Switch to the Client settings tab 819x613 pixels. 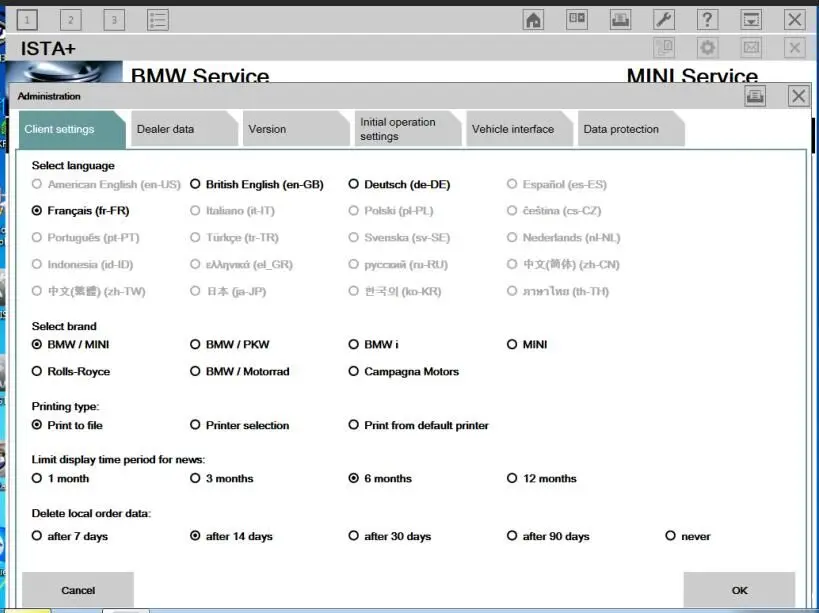click(x=72, y=129)
